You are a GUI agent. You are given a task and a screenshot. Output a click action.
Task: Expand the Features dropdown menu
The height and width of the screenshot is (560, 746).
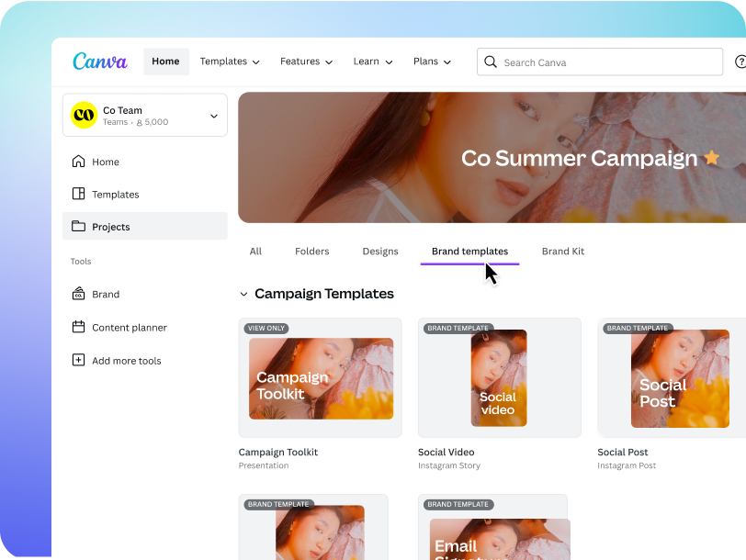pos(307,62)
